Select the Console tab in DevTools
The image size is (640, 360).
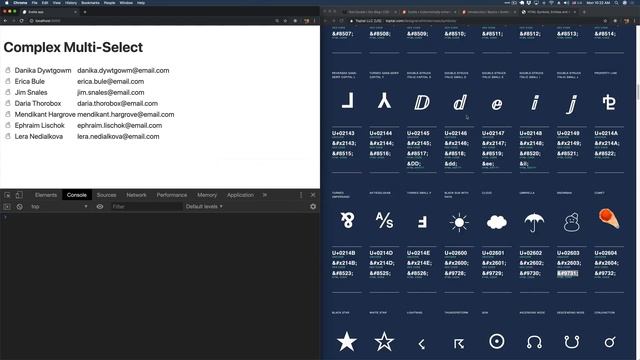[x=76, y=195]
